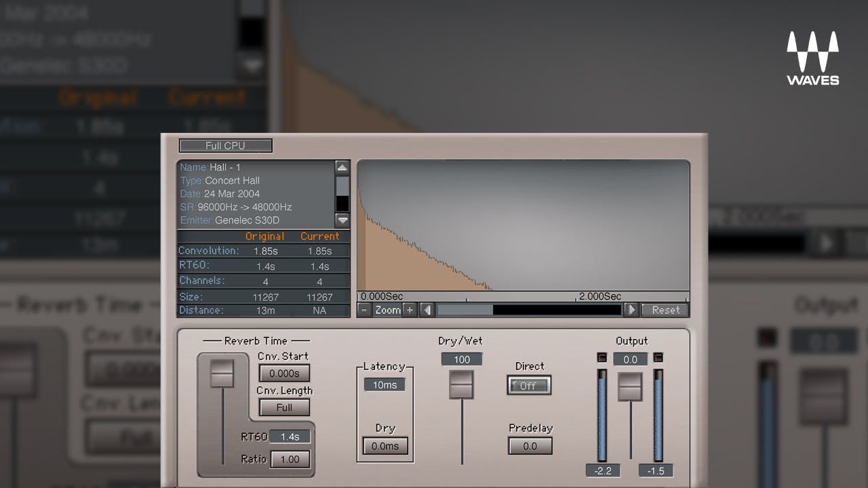This screenshot has width=868, height=488.
Task: Click the Output 0.0 gain value box
Action: coord(630,359)
